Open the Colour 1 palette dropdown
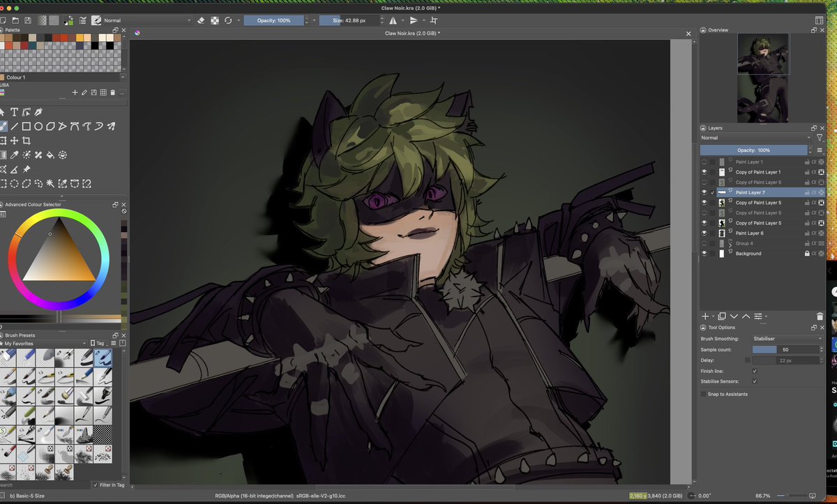This screenshot has width=837, height=504. [x=63, y=77]
